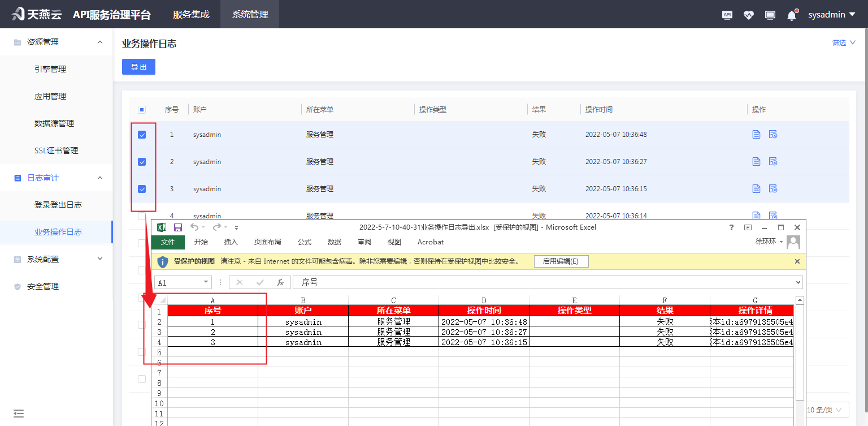868x426 pixels.
Task: Check the checkbox on log row 3
Action: [x=143, y=188]
